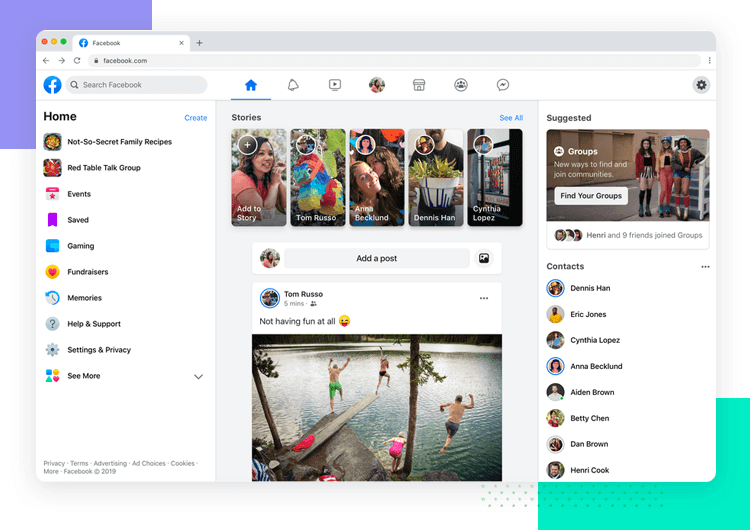Open the Watch video tab

(x=335, y=85)
